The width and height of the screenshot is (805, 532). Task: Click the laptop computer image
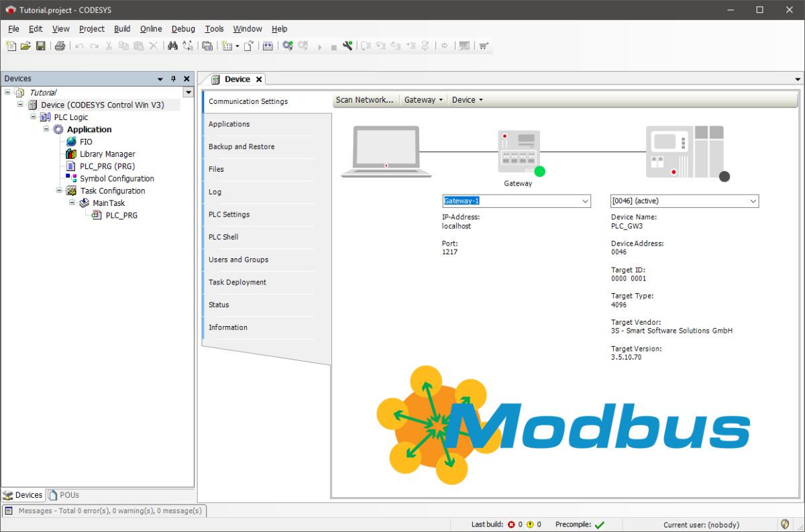[386, 152]
